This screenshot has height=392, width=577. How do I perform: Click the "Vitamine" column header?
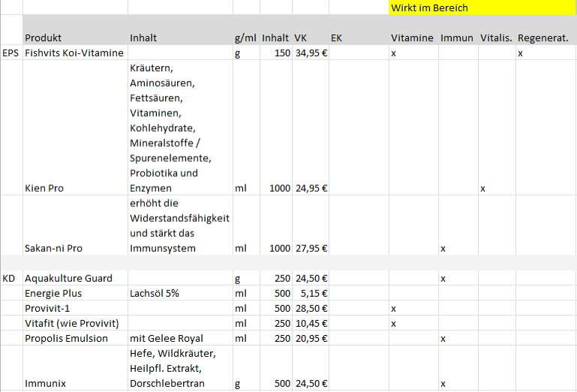[413, 37]
